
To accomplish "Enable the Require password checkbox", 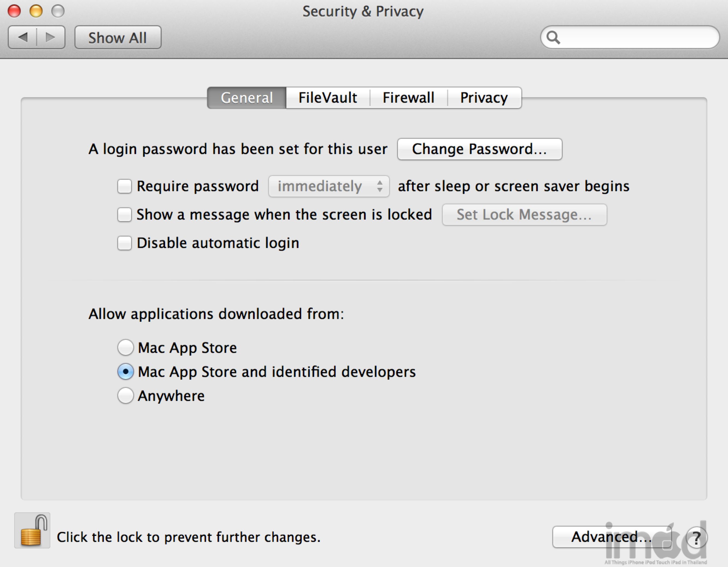I will coord(124,186).
